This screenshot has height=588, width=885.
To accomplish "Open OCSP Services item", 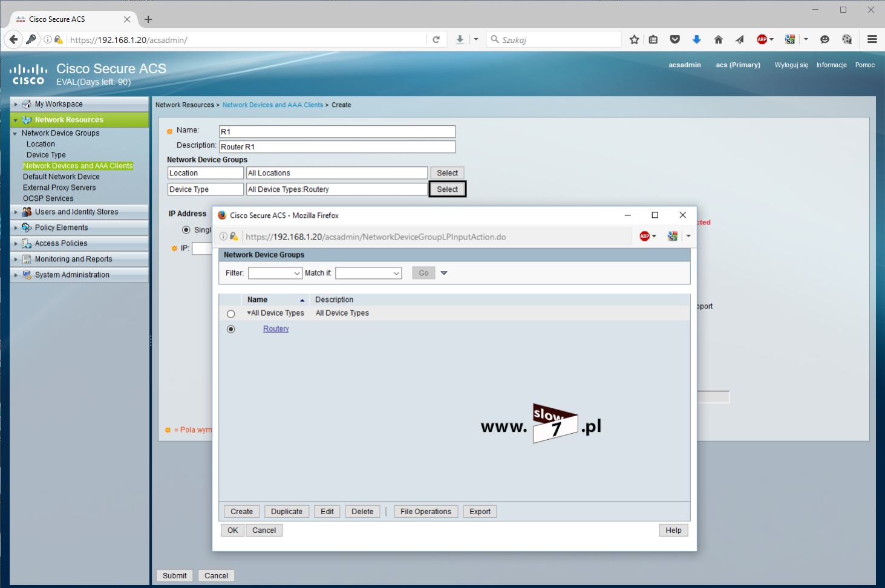I will (48, 198).
